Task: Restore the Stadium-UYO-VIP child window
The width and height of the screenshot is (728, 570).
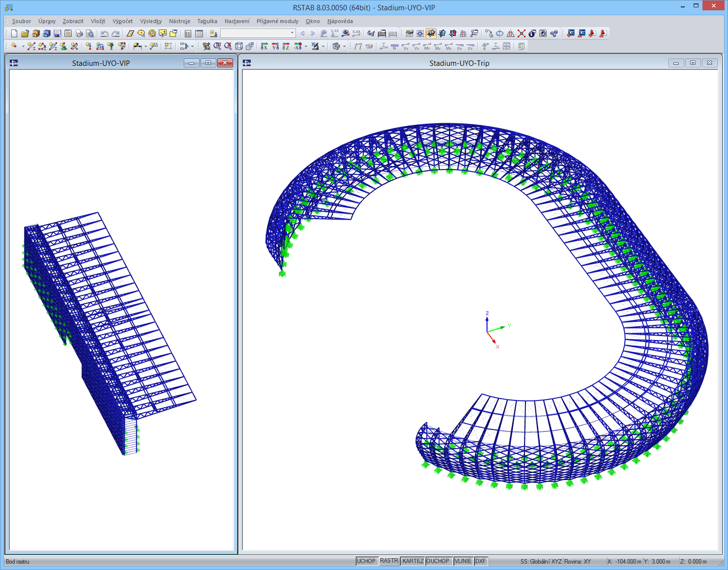Action: tap(208, 63)
